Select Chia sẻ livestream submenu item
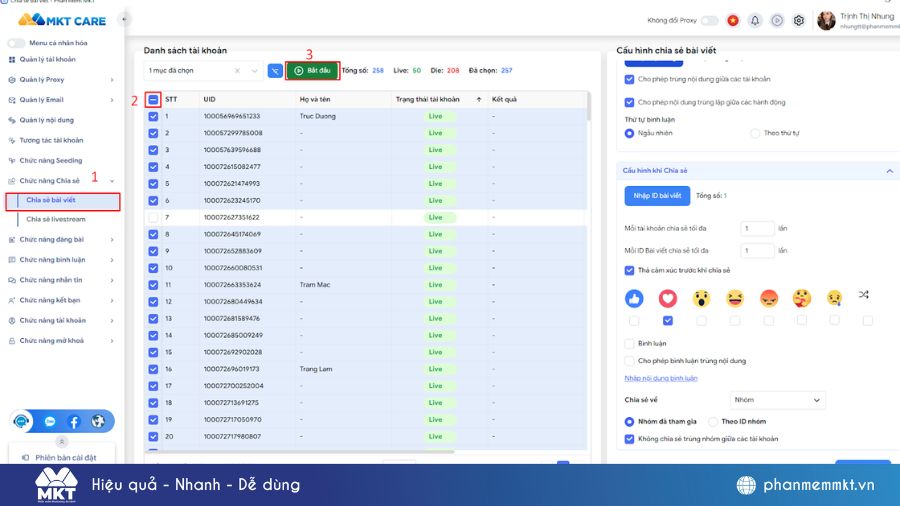 (56, 219)
